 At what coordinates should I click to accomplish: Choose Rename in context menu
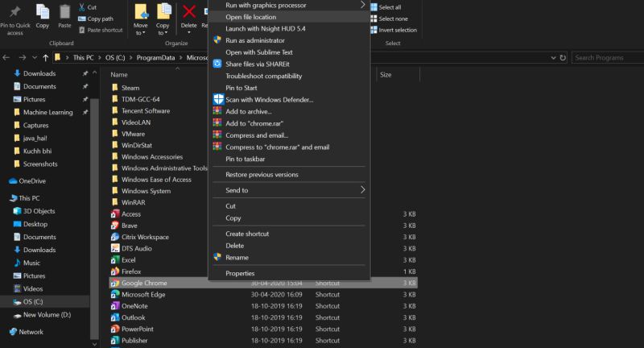(289, 257)
